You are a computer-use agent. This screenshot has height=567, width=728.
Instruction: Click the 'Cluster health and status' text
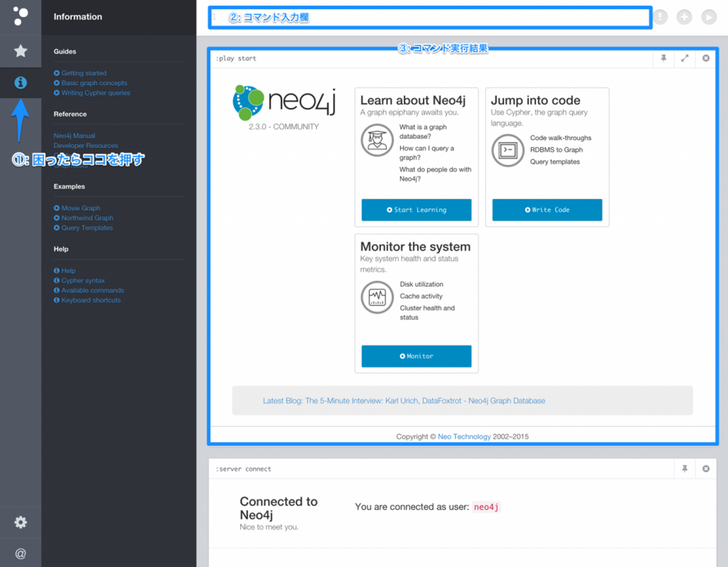427,313
